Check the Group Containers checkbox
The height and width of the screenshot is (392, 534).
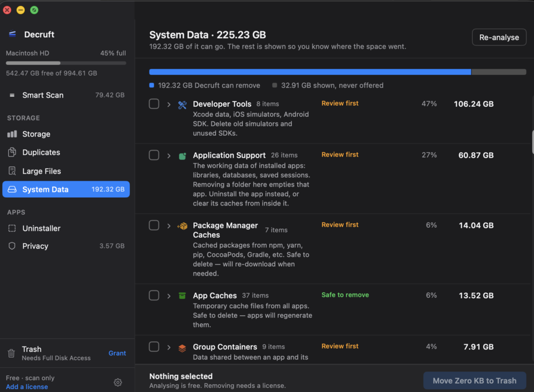(x=154, y=347)
